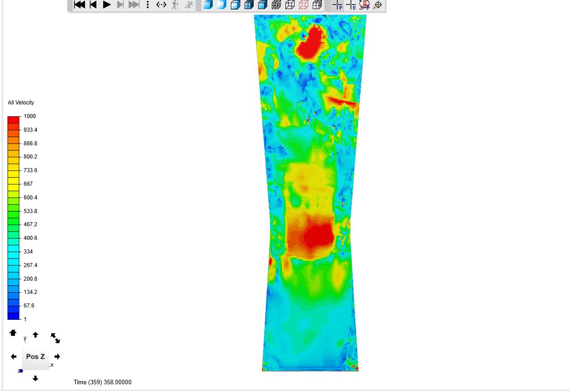This screenshot has width=570, height=392.
Task: Rotate view with the right arrow
Action: (57, 357)
